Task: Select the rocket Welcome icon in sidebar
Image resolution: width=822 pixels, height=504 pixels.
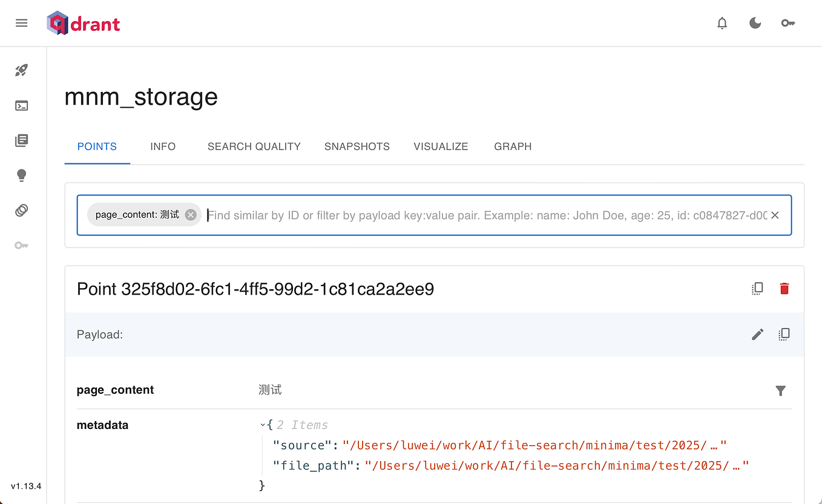Action: [22, 70]
